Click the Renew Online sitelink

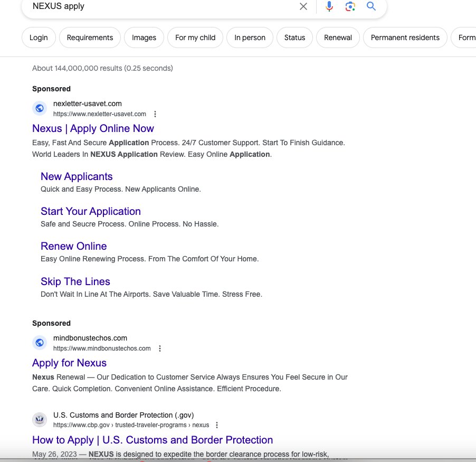(x=73, y=246)
